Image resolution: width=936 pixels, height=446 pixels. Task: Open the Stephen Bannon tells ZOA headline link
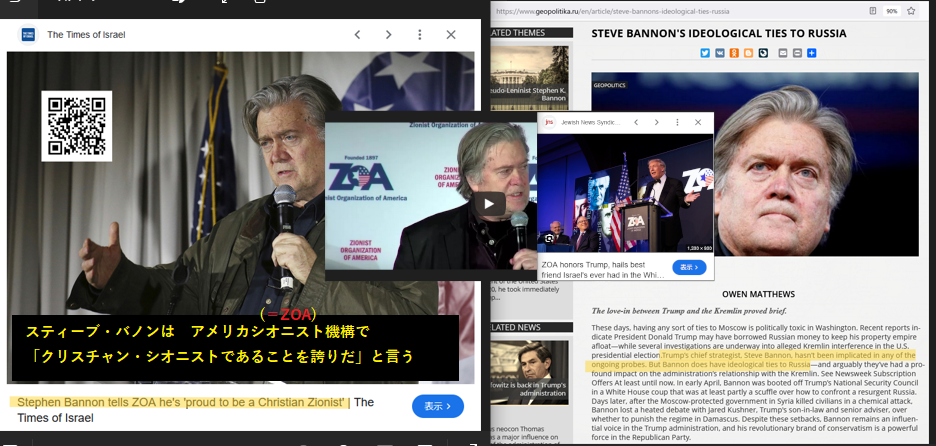tap(180, 403)
